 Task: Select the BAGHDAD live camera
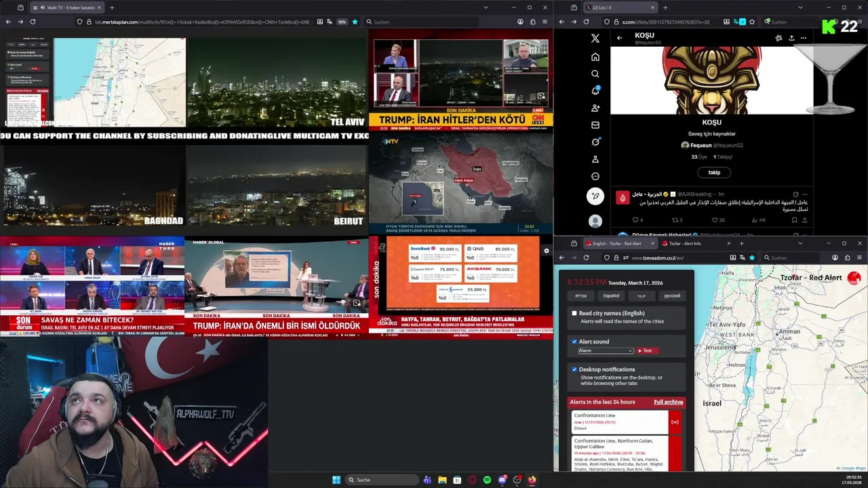93,185
